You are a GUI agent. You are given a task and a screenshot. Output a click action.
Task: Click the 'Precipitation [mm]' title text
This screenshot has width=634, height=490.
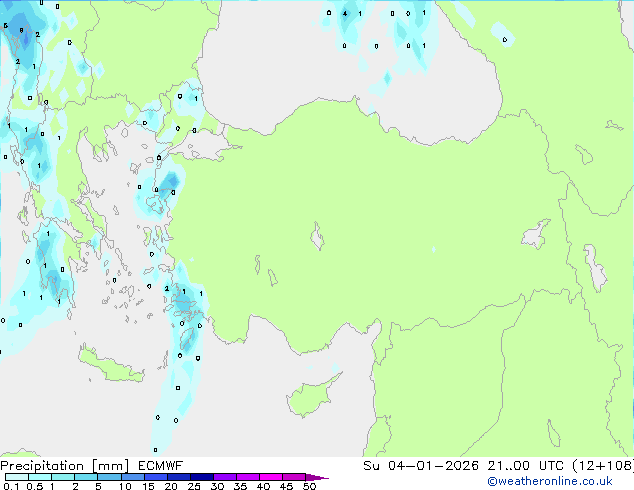point(65,466)
